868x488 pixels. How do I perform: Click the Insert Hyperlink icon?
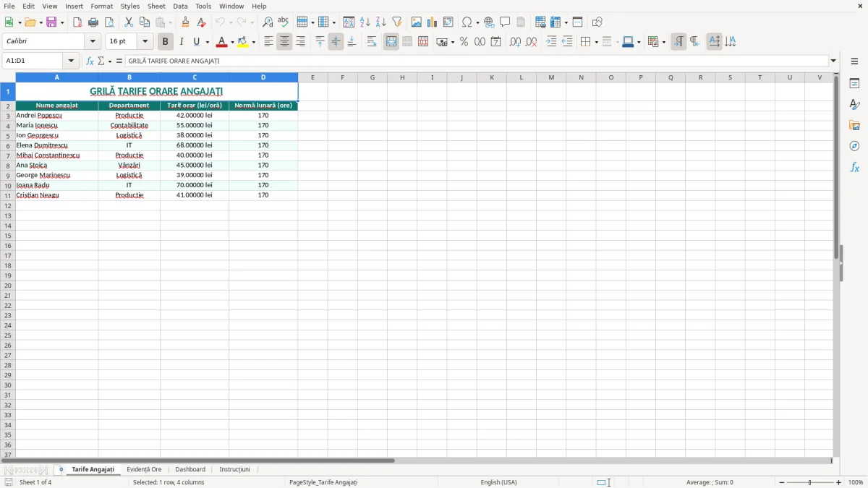coord(489,22)
